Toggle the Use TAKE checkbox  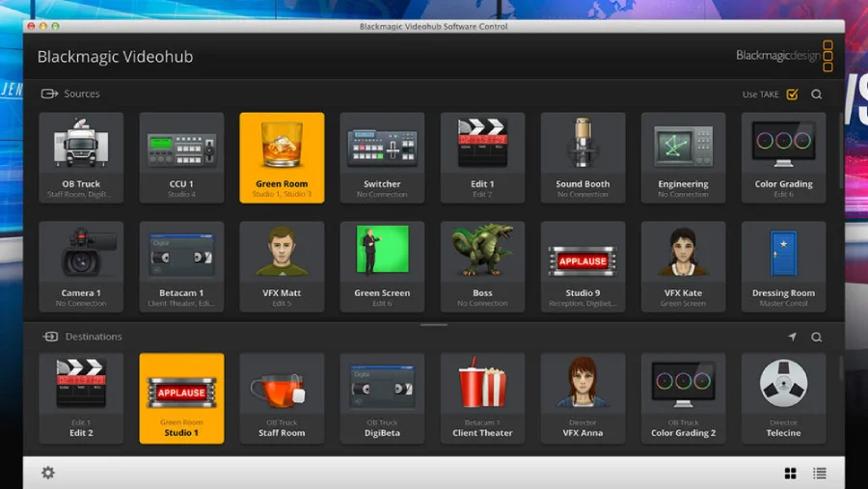(792, 95)
